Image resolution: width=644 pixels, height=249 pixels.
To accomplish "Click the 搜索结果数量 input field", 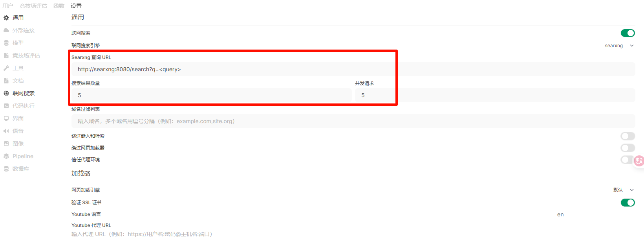I will 212,95.
